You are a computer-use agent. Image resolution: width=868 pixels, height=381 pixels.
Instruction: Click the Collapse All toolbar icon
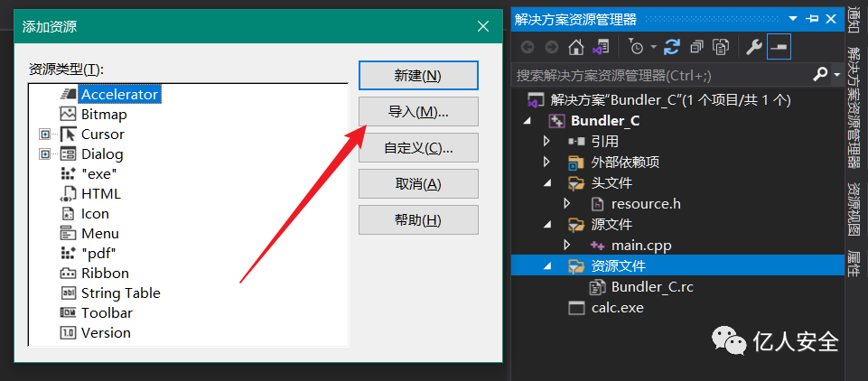pyautogui.click(x=696, y=46)
